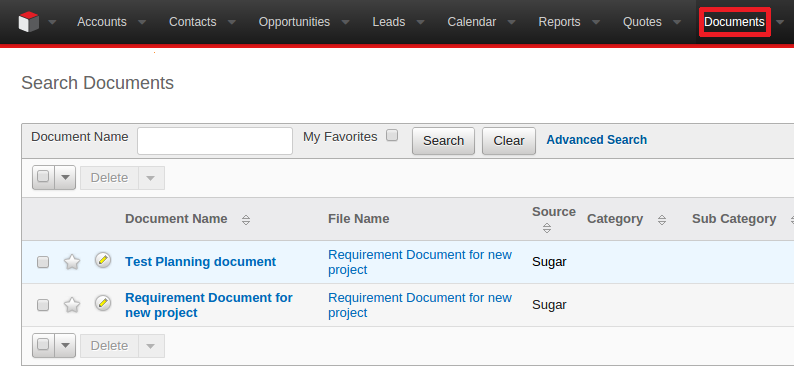Sort by Category column arrows
The width and height of the screenshot is (794, 366).
[662, 220]
